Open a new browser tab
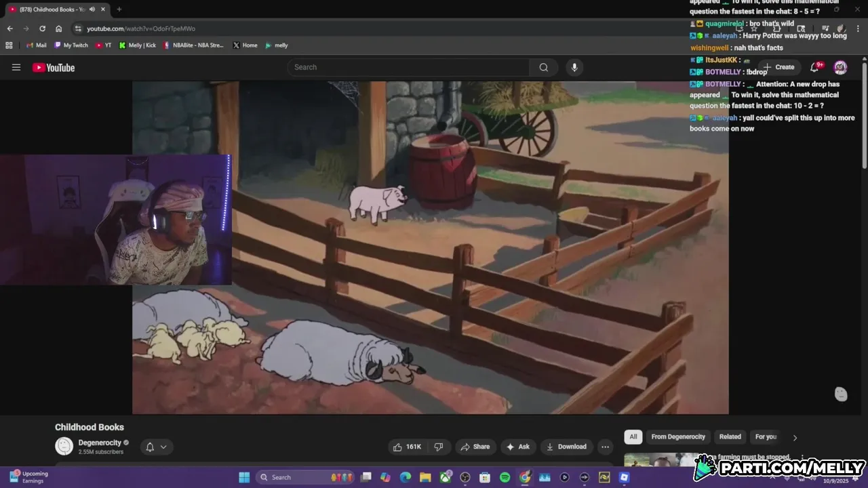 [x=119, y=9]
